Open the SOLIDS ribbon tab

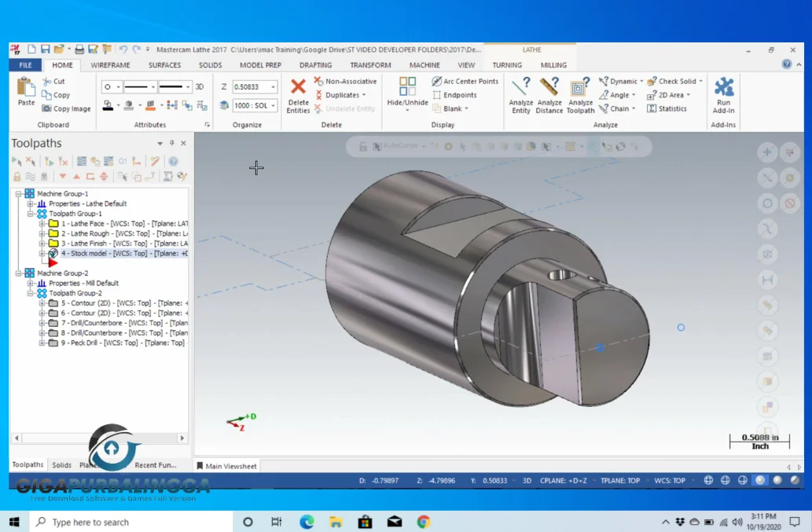(210, 65)
